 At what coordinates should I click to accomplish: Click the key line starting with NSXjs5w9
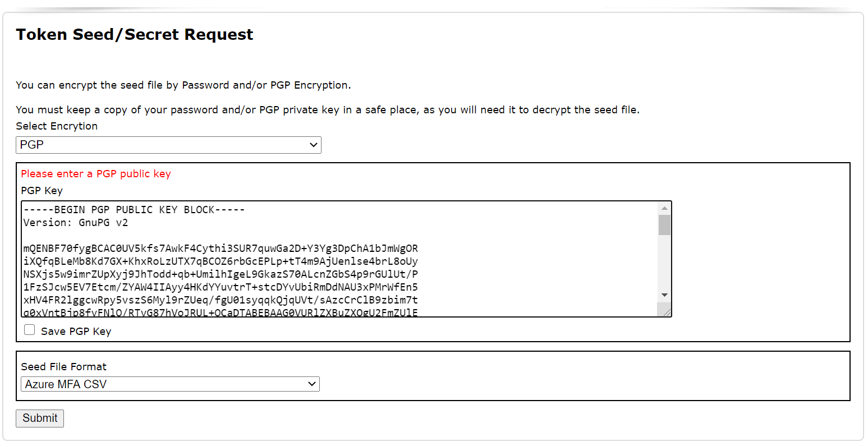[x=221, y=274]
